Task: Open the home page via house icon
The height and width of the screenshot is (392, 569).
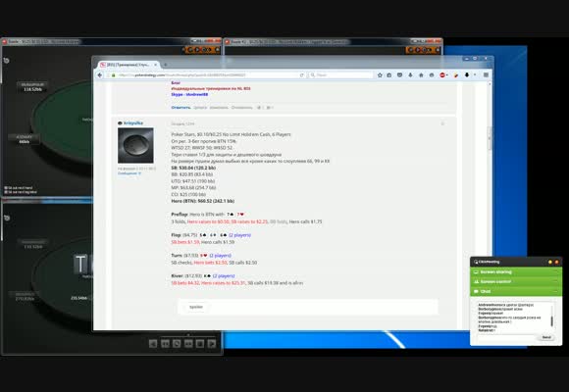Action: [x=421, y=75]
